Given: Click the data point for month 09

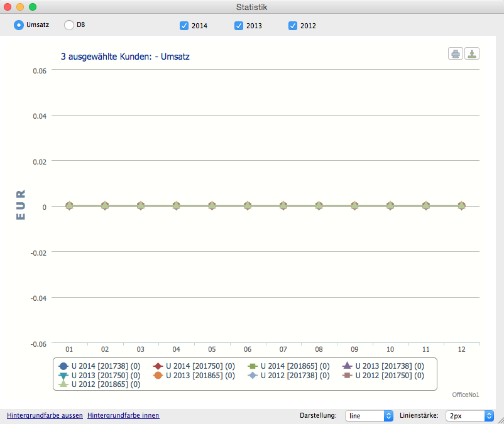Looking at the screenshot, I should pos(354,205).
